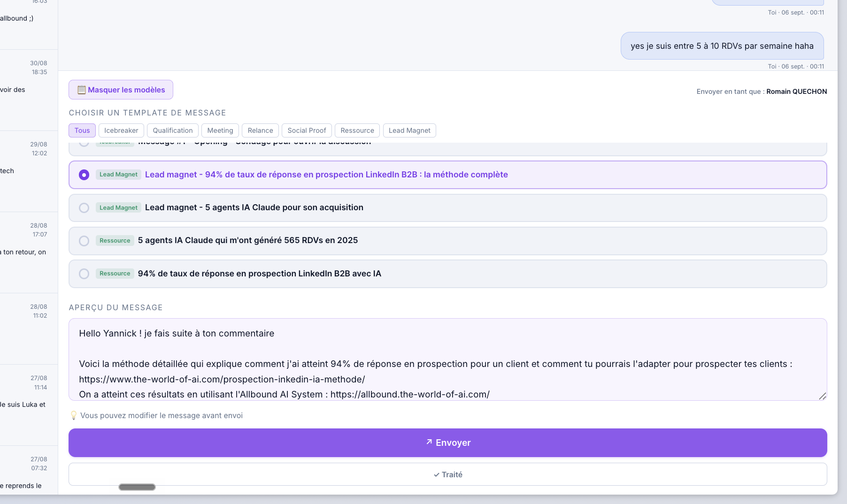Hide the templates with Masquer les modèles
This screenshot has height=504, width=847.
(x=121, y=90)
